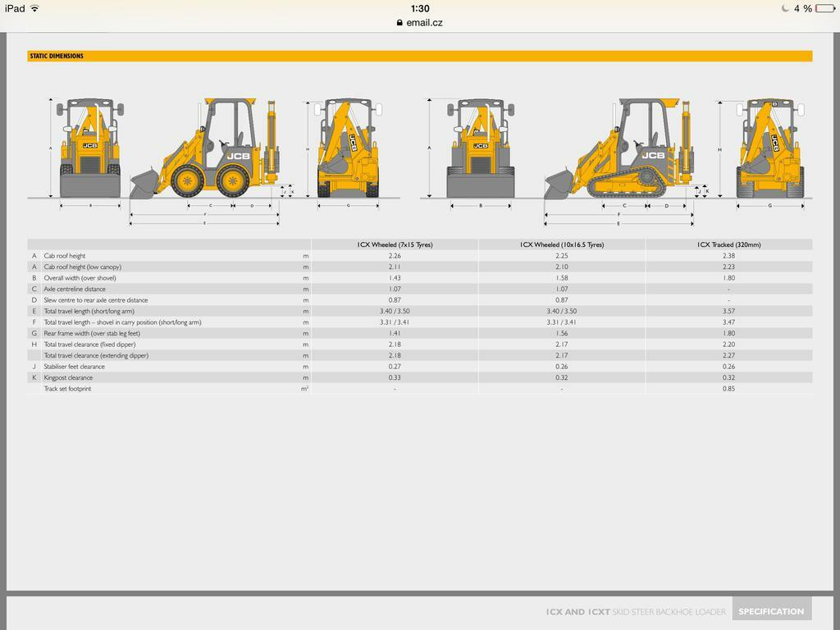The image size is (840, 630).
Task: Select Slew centre to rear axle label
Action: click(95, 300)
